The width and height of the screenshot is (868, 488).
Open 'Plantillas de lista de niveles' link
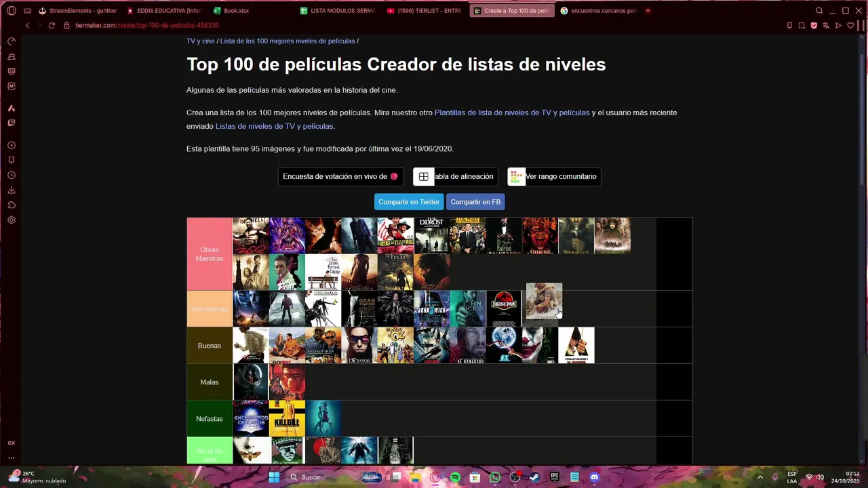point(512,113)
